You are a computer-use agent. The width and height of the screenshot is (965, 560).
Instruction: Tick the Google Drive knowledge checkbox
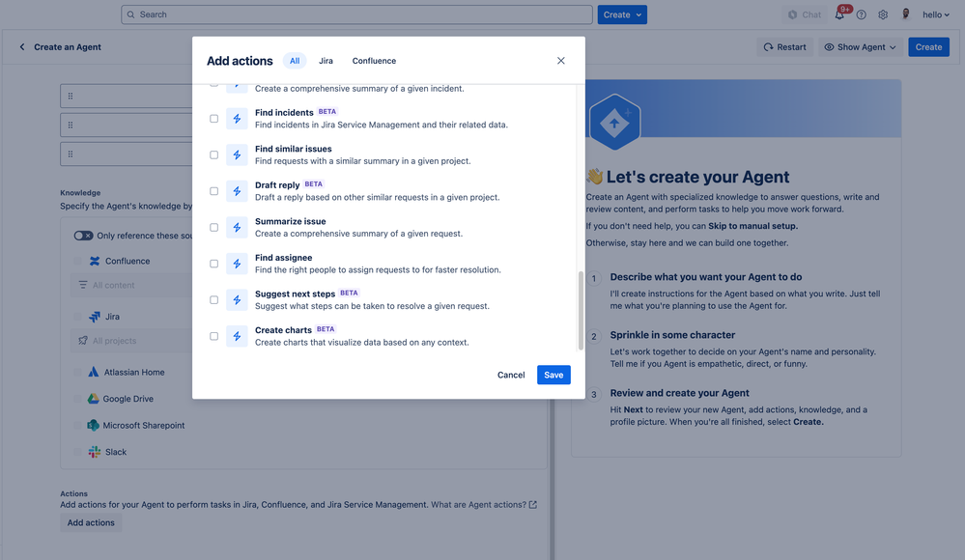tap(77, 399)
